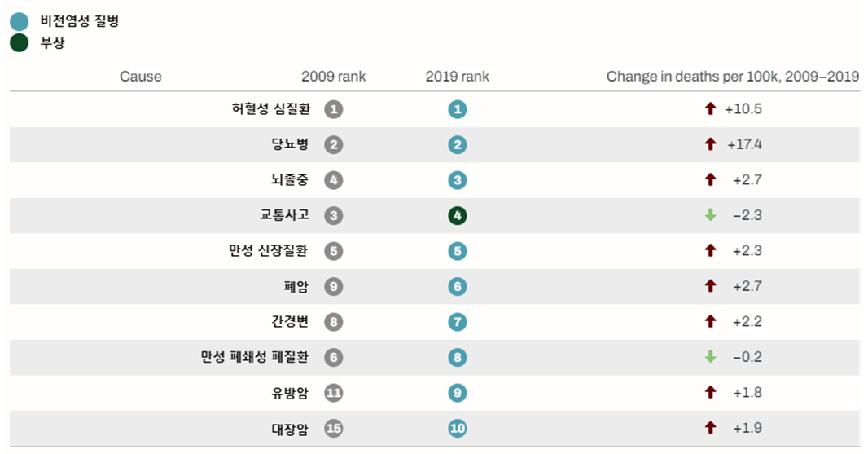This screenshot has width=868, height=454.
Task: Select the 만성 폐쇄성 폐질환 cause label
Action: point(255,357)
